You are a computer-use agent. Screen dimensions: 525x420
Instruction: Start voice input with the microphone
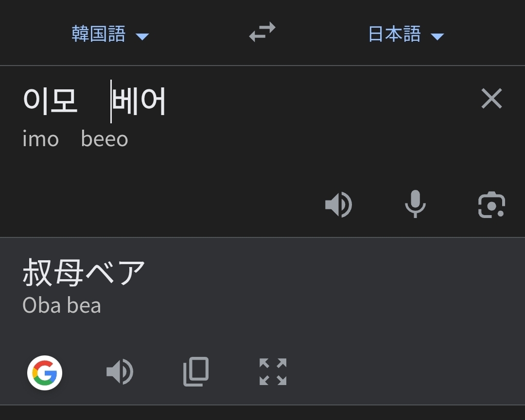(415, 204)
